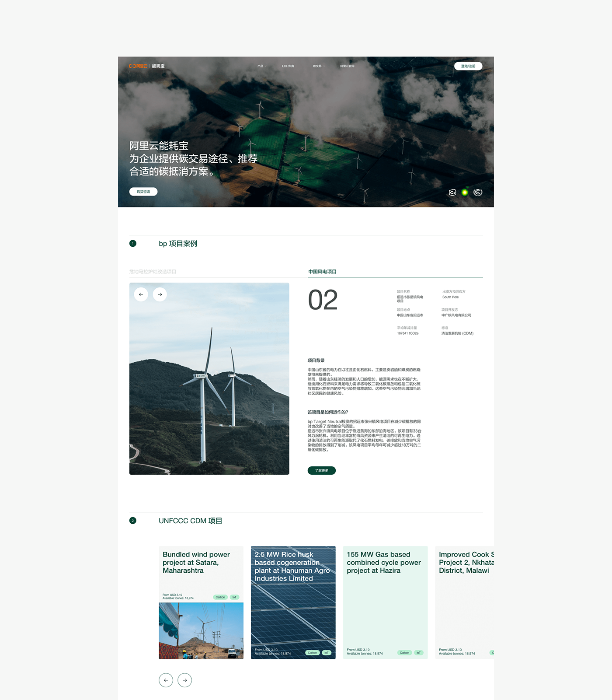The width and height of the screenshot is (612, 700).
Task: Click the IoT tag on the Rice husk card
Action: coord(327,653)
